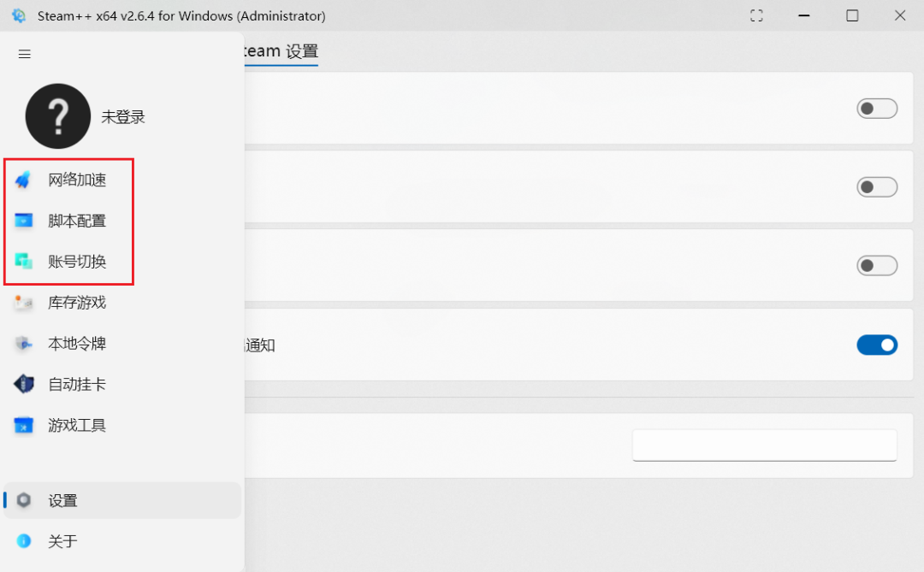Click the 游戏工具 game tools icon
The height and width of the screenshot is (572, 924).
point(24,425)
